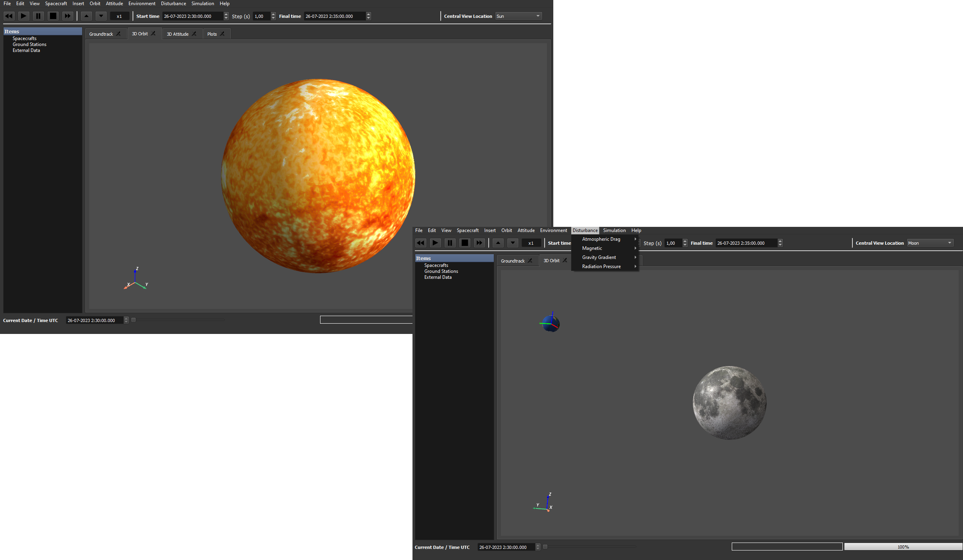Click timeline slider handle in Sun window
Screen dimensions: 963x560
tap(134, 320)
